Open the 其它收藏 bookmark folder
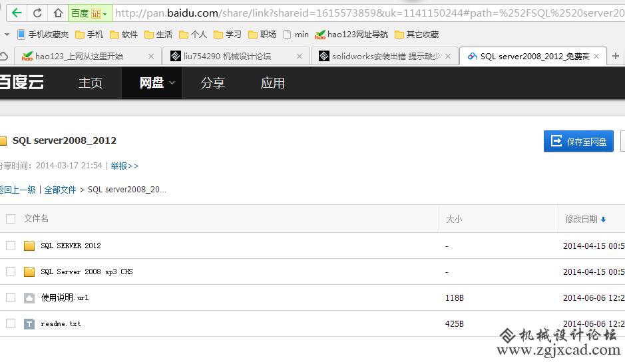This screenshot has width=625, height=364. click(x=417, y=35)
